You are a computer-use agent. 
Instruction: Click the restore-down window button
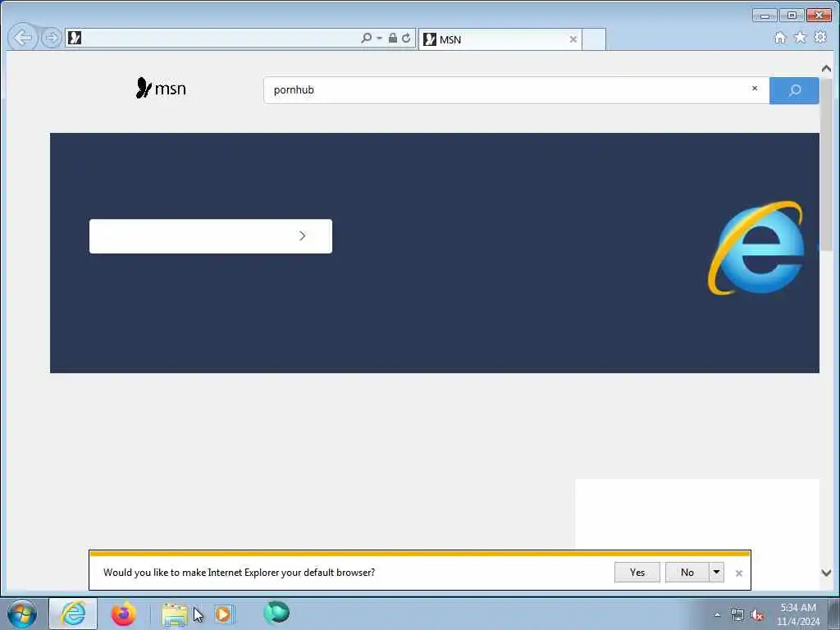coord(792,16)
